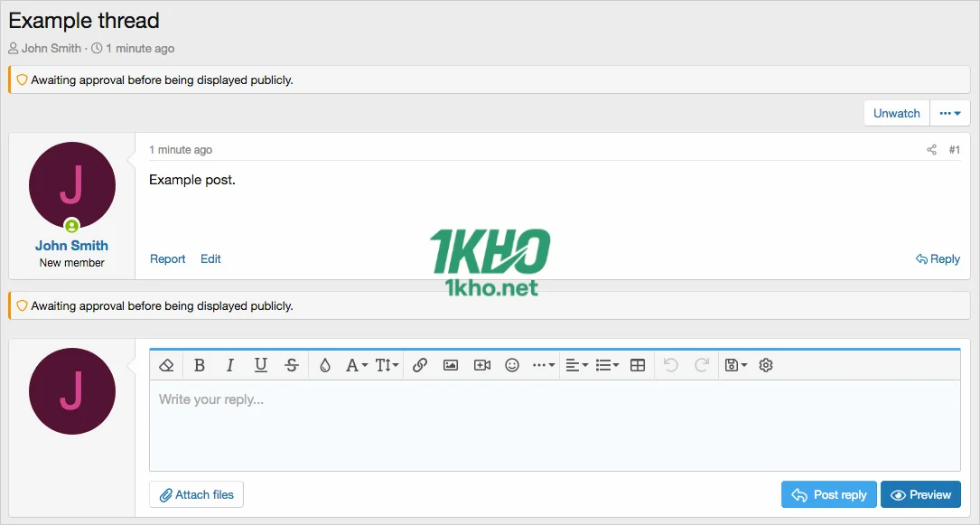Open the smilies emoji picker

[512, 365]
